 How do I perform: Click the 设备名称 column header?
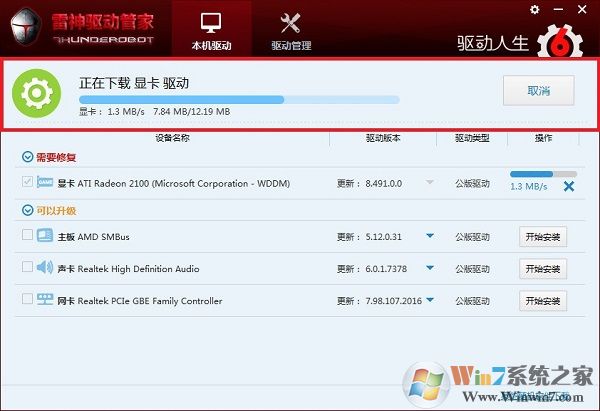[x=172, y=138]
